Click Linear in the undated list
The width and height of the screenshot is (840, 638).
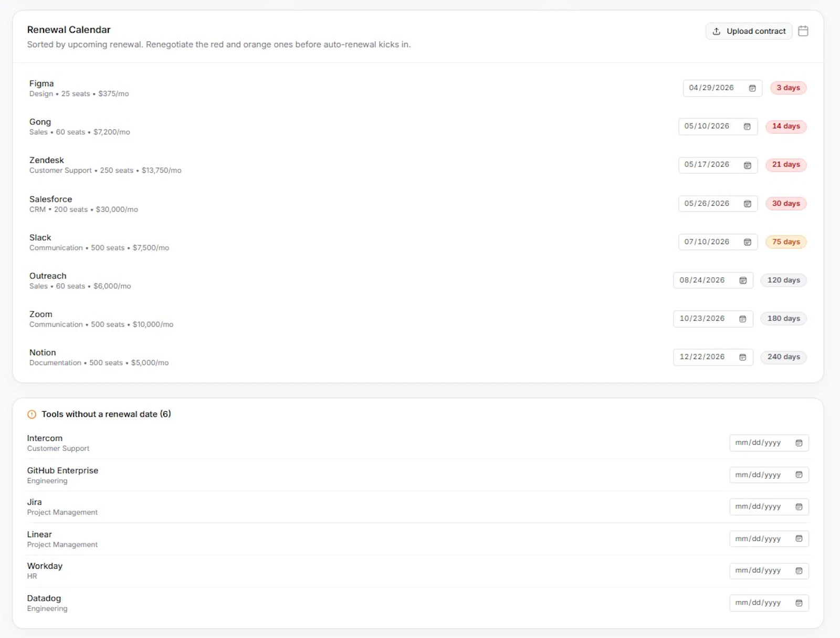(39, 535)
